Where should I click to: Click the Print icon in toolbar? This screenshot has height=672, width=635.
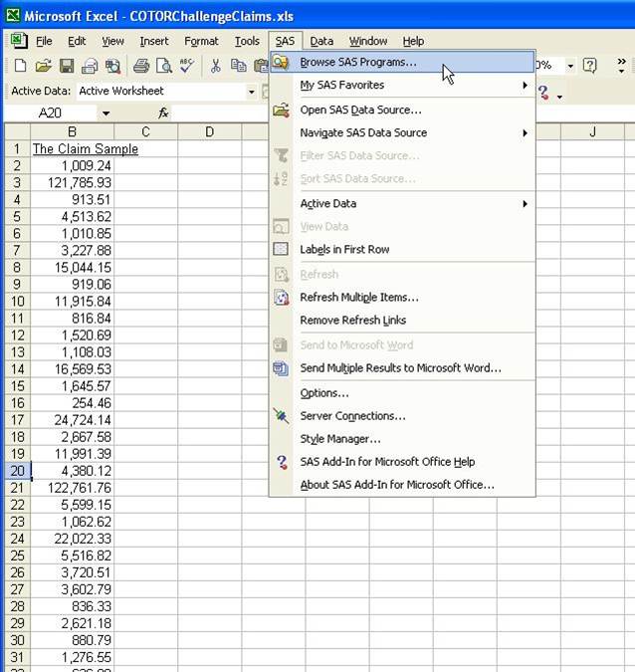click(x=141, y=66)
